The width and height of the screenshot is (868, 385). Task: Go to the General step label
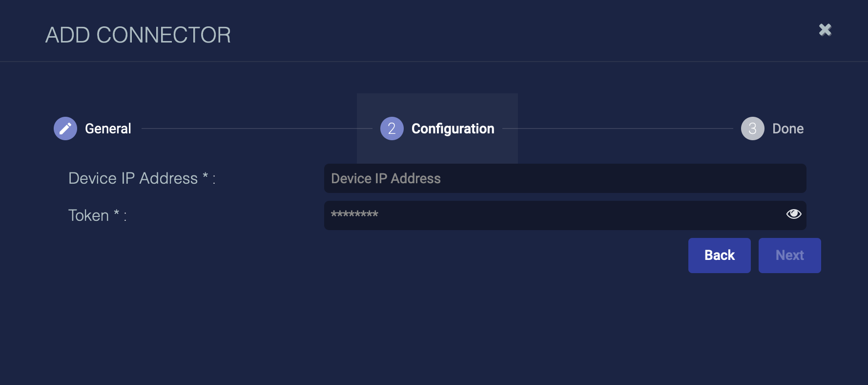pos(108,128)
